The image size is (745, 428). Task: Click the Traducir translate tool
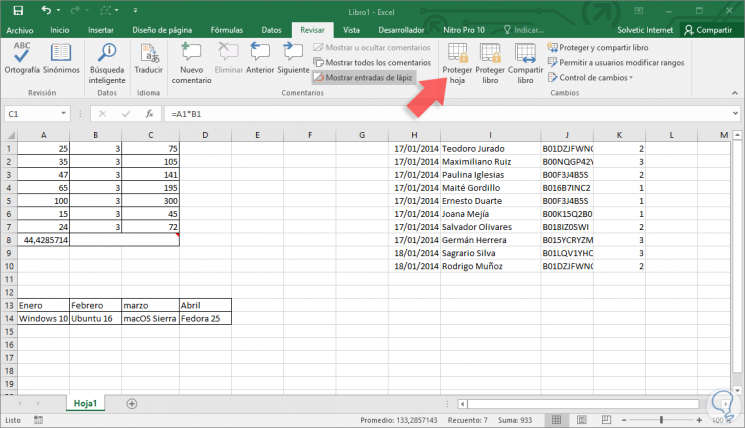pos(149,58)
